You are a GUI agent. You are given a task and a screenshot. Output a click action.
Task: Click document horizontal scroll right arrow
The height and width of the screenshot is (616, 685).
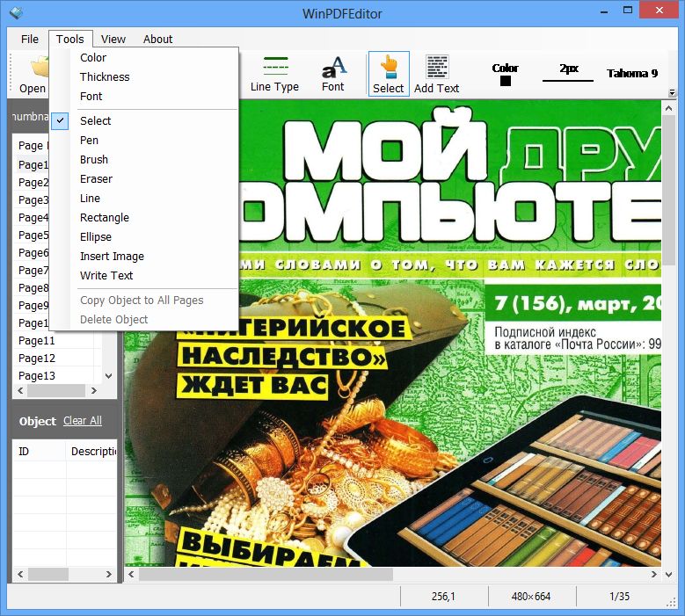click(x=654, y=574)
